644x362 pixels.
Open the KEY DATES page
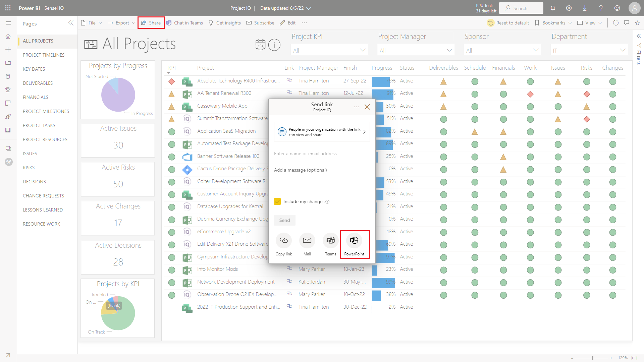(x=34, y=69)
